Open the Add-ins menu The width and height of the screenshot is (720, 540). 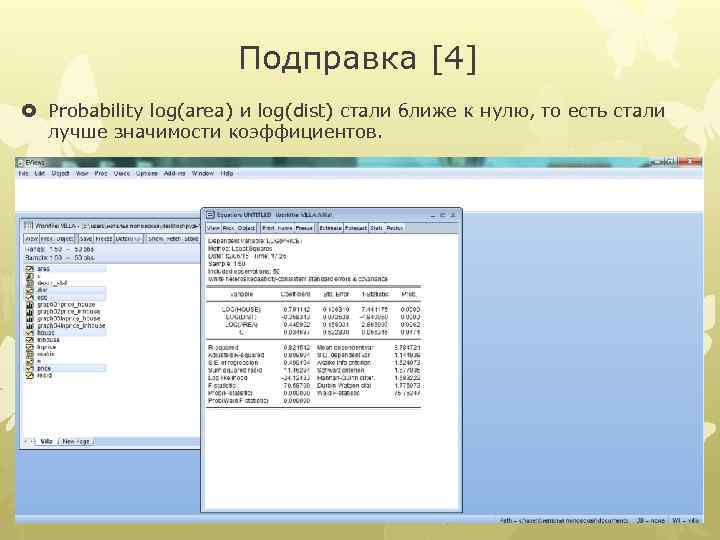point(174,173)
